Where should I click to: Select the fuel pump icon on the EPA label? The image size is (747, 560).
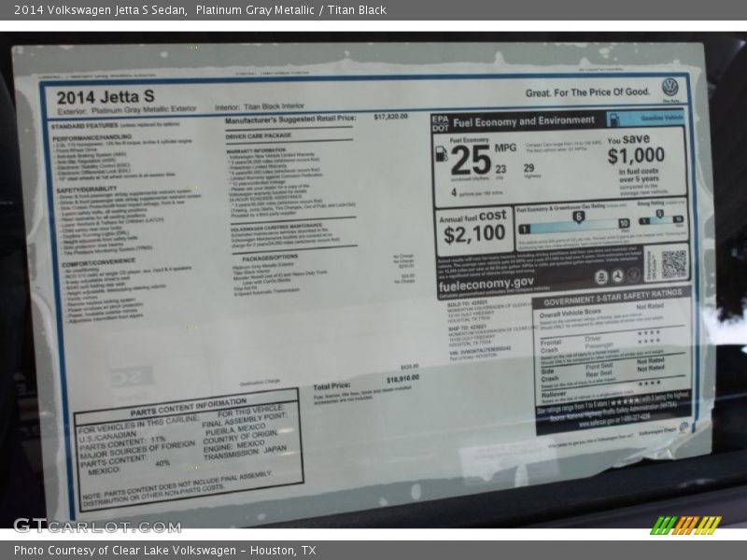(441, 153)
